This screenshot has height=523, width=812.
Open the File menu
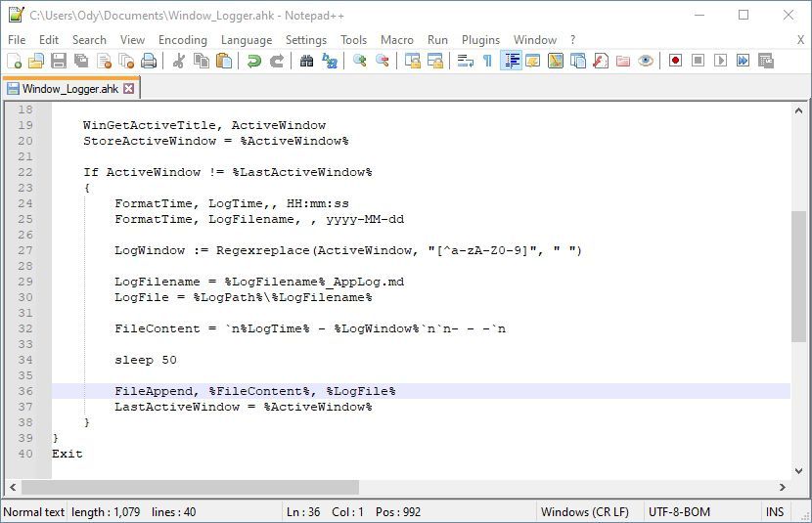[17, 40]
